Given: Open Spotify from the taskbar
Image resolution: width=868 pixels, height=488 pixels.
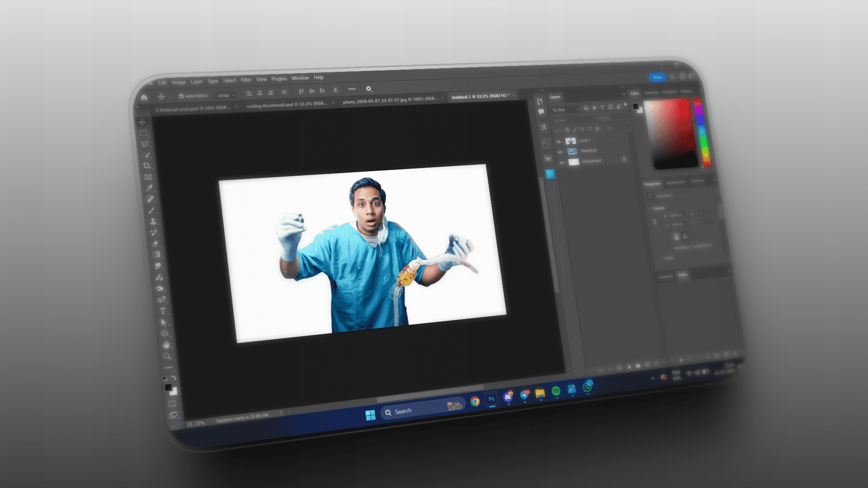Looking at the screenshot, I should pos(556,391).
